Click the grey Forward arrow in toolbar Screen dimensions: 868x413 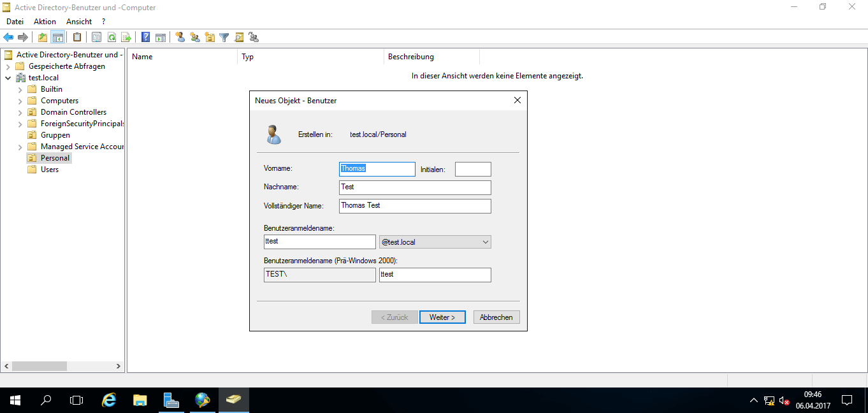[23, 38]
